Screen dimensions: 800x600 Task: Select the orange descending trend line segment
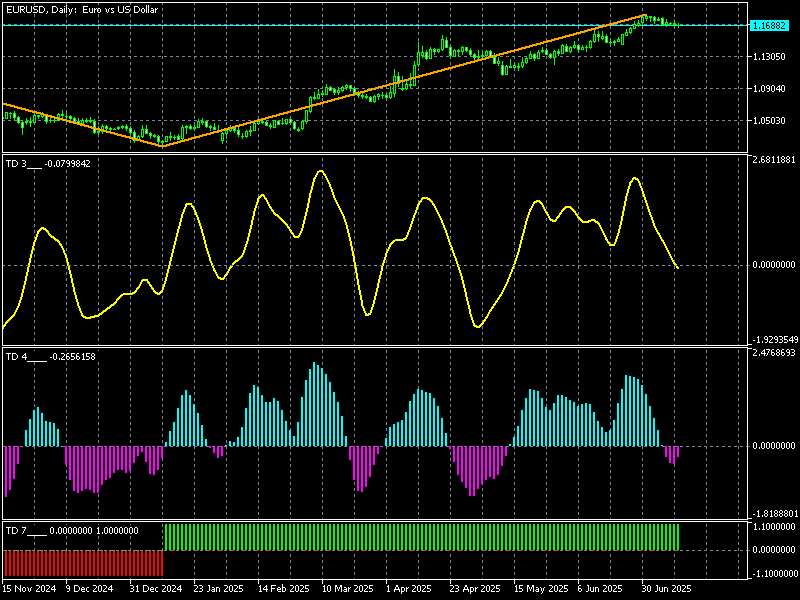[x=83, y=125]
